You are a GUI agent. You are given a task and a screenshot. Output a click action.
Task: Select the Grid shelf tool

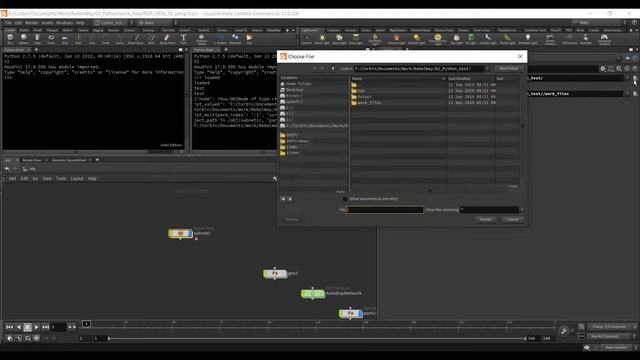[x=65, y=39]
